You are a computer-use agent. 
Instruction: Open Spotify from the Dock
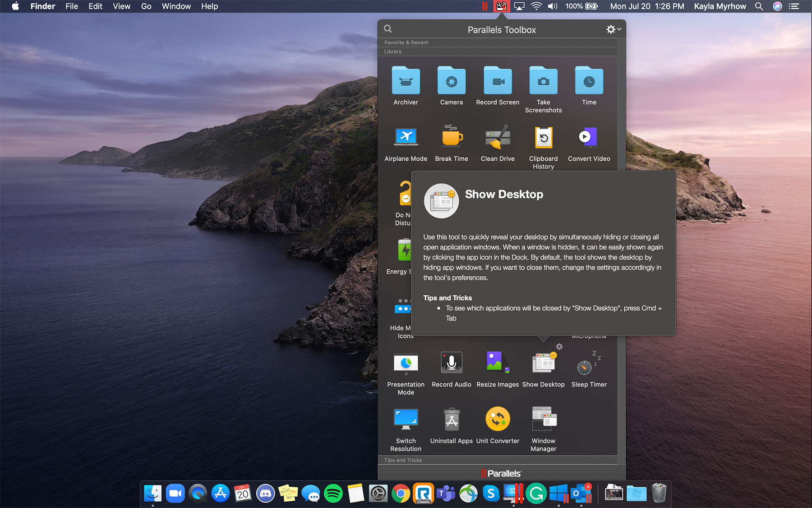[333, 493]
